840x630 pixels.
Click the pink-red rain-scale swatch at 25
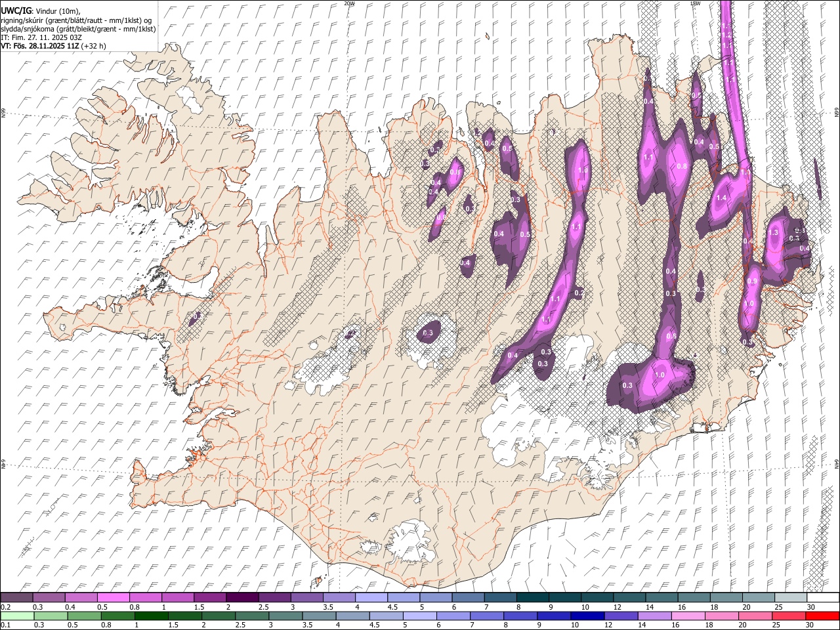tap(789, 616)
